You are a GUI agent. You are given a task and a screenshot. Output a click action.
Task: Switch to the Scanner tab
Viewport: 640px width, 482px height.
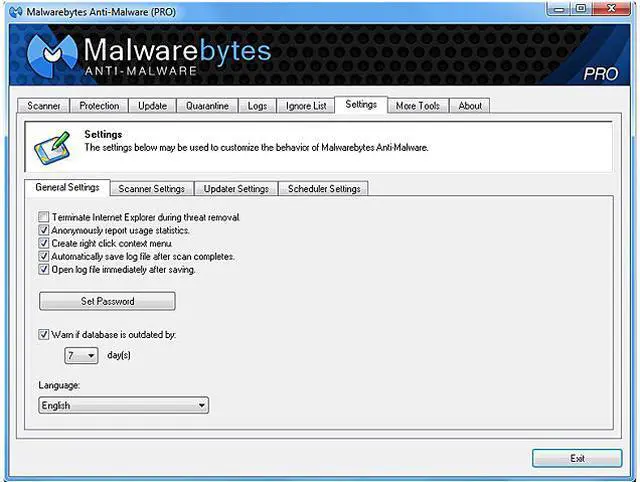point(44,106)
